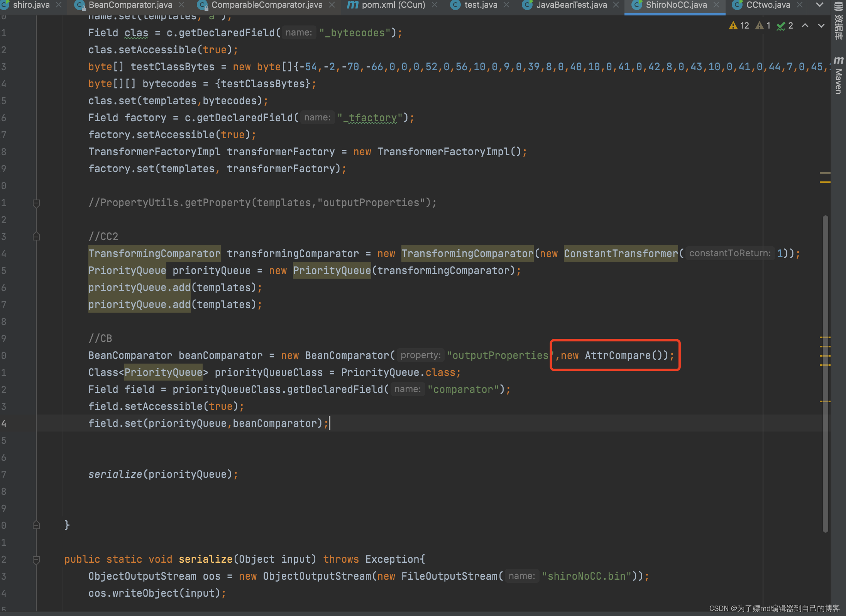846x616 pixels.
Task: Open the test.java tab
Action: (481, 5)
